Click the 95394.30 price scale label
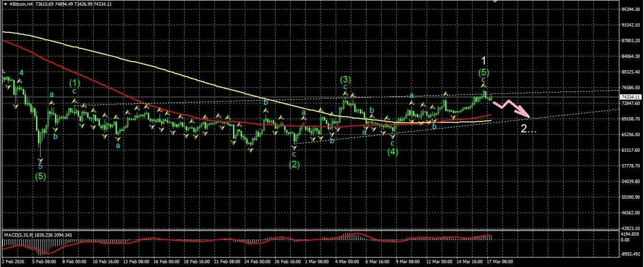Screen dimensions: 644x267 (630, 9)
